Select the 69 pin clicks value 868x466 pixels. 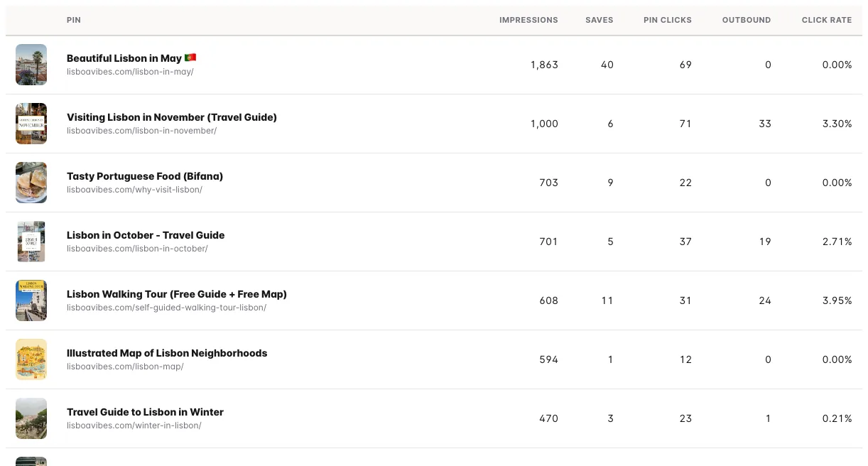tap(685, 65)
